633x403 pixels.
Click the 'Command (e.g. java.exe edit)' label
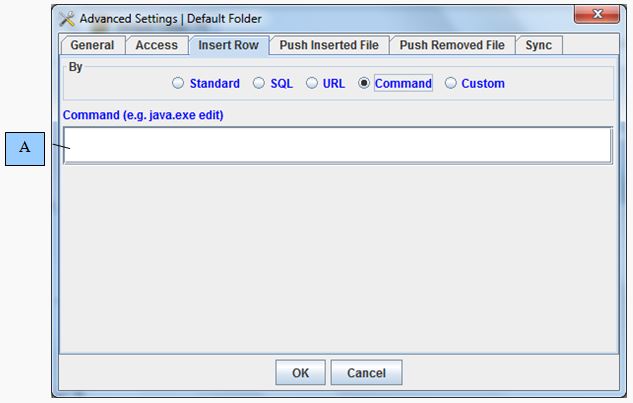click(x=143, y=115)
